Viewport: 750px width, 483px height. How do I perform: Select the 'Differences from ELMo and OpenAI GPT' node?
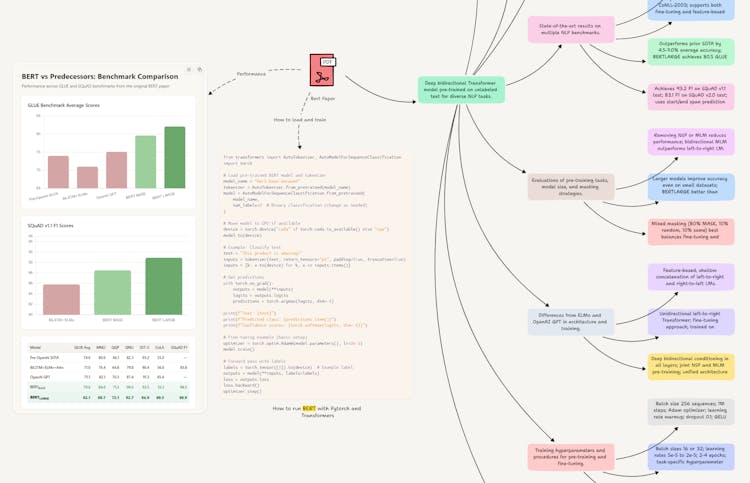[571, 321]
